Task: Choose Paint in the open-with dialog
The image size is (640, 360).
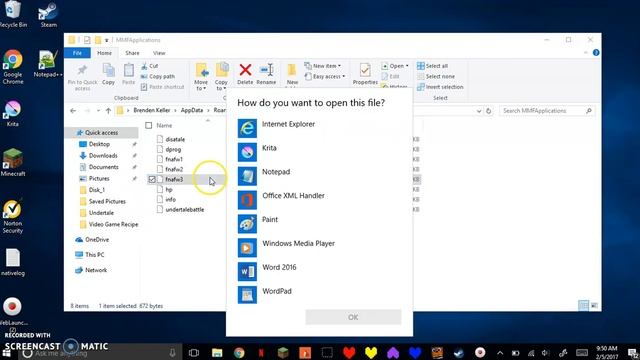Action: click(319, 223)
